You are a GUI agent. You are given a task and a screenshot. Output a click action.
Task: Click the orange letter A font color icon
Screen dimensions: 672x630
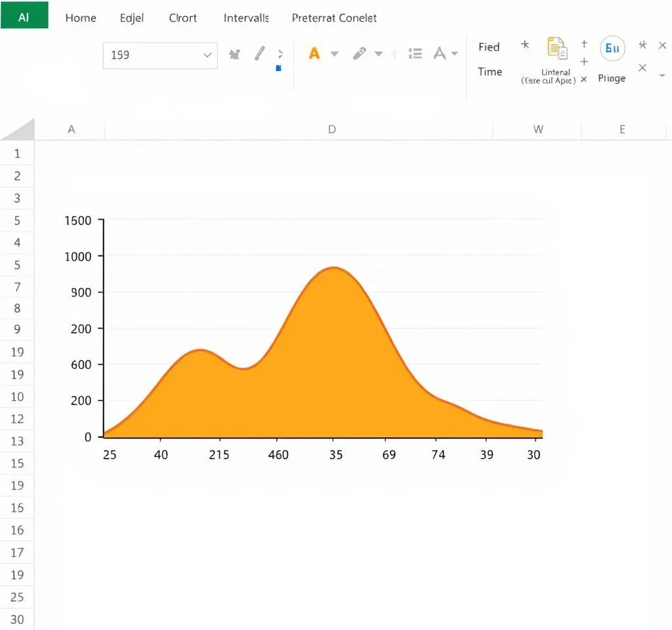314,54
